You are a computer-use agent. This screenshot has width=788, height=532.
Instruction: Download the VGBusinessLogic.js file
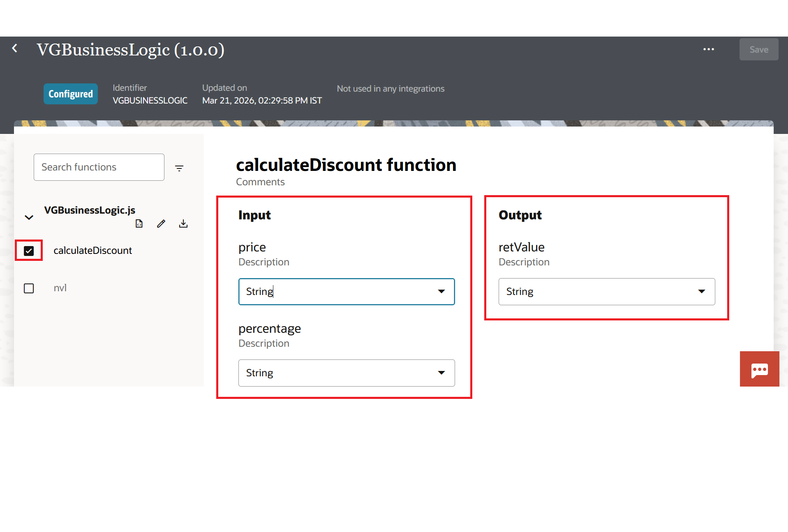click(183, 223)
